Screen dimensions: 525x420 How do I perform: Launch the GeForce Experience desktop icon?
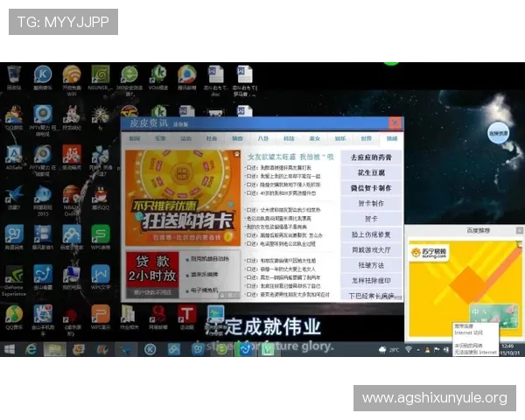coord(14,274)
